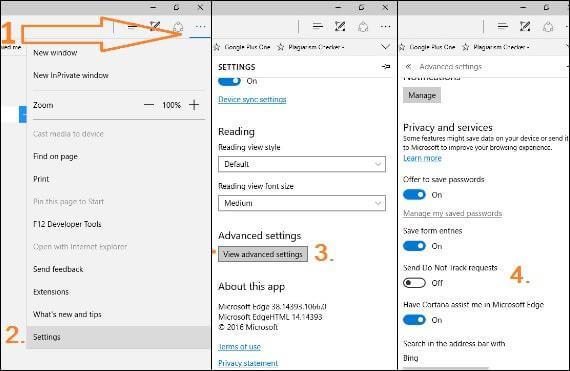This screenshot has height=371, width=570.
Task: Click View advanced settings button
Action: [x=263, y=254]
